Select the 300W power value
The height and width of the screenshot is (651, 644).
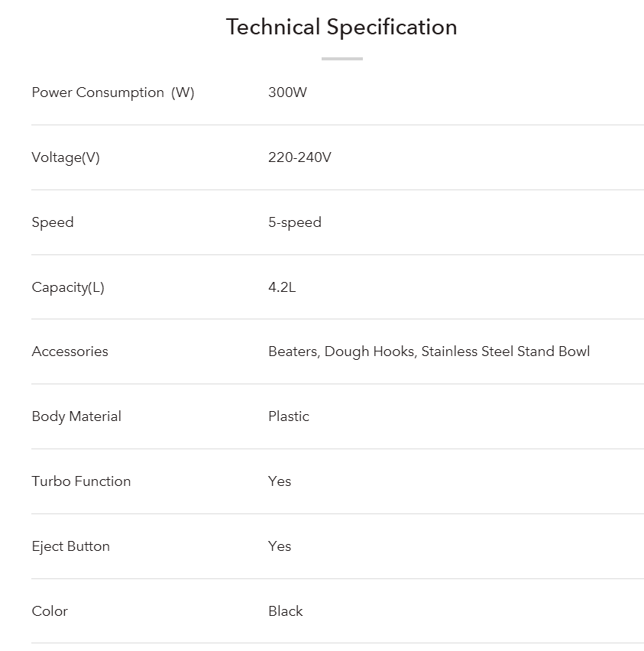tap(287, 92)
